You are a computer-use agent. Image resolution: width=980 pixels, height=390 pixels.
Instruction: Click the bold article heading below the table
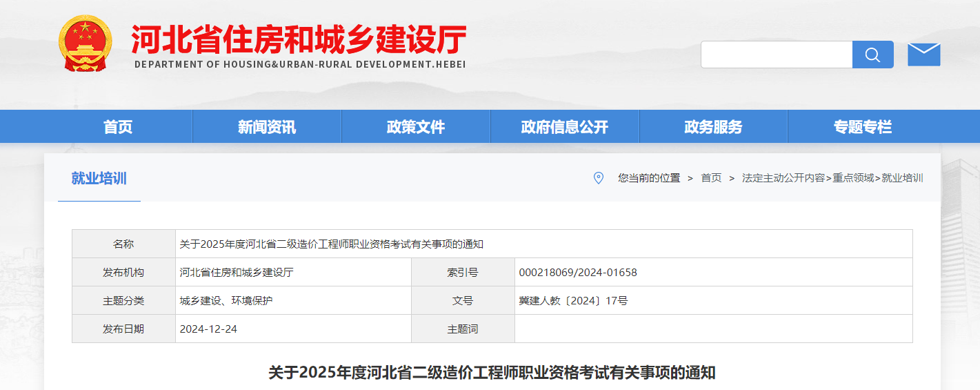pyautogui.click(x=492, y=373)
